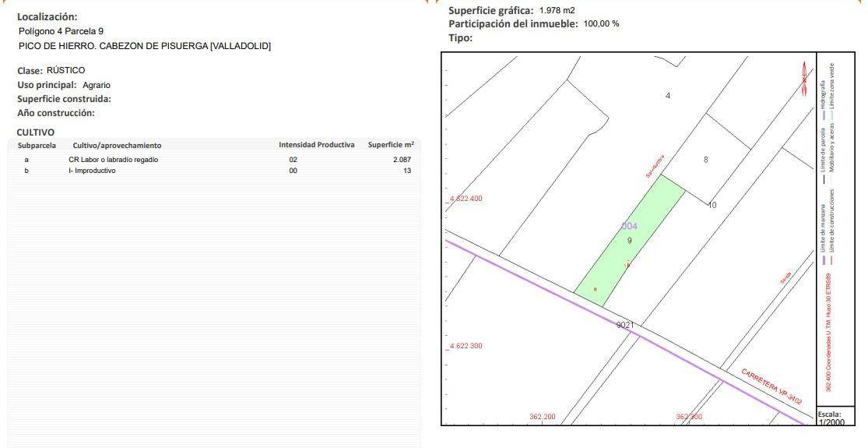
Task: Click the '4.622.300' coordinate label on map
Action: point(466,346)
